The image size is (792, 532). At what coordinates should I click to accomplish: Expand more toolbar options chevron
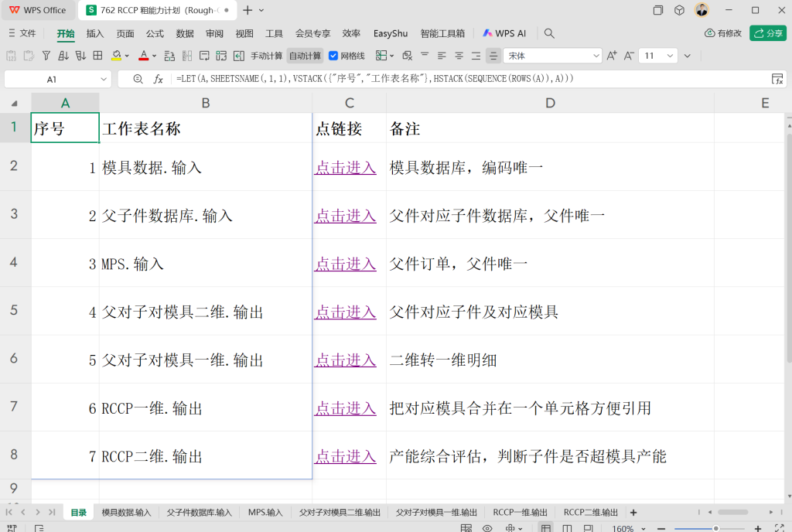pos(688,56)
